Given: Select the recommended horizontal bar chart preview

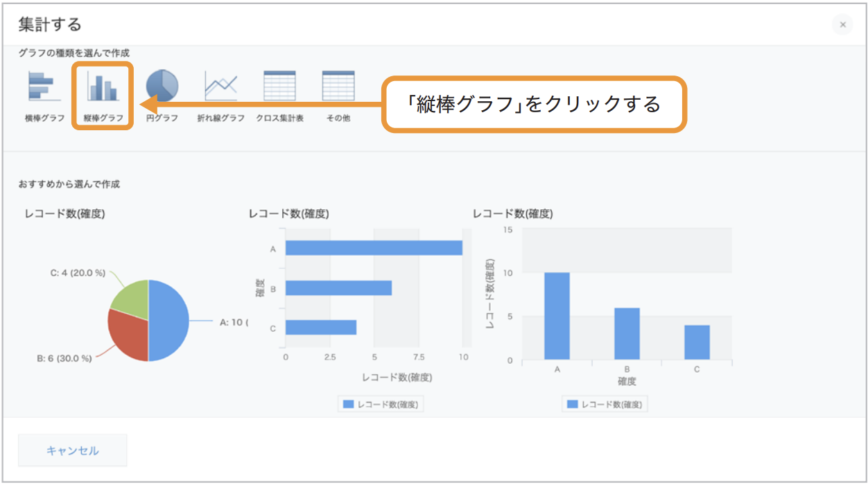Looking at the screenshot, I should 359,309.
